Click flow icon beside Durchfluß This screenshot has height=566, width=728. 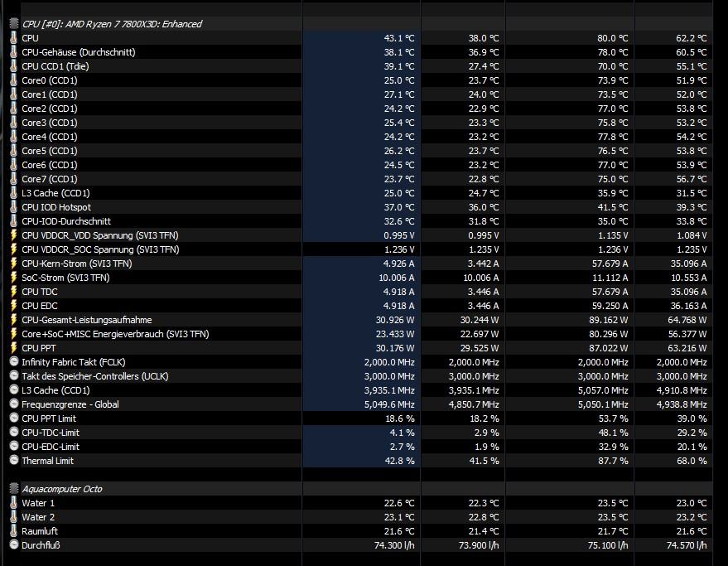(x=14, y=544)
